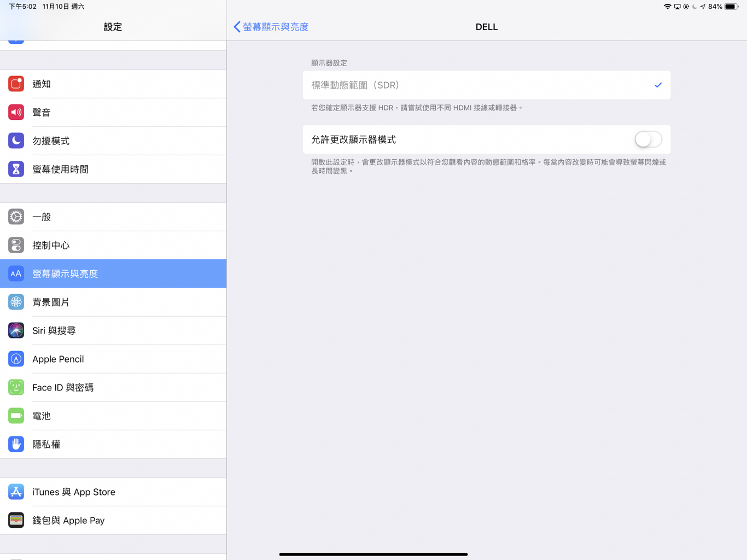The image size is (747, 560).
Task: Tap the home indicator bar
Action: coord(373,554)
